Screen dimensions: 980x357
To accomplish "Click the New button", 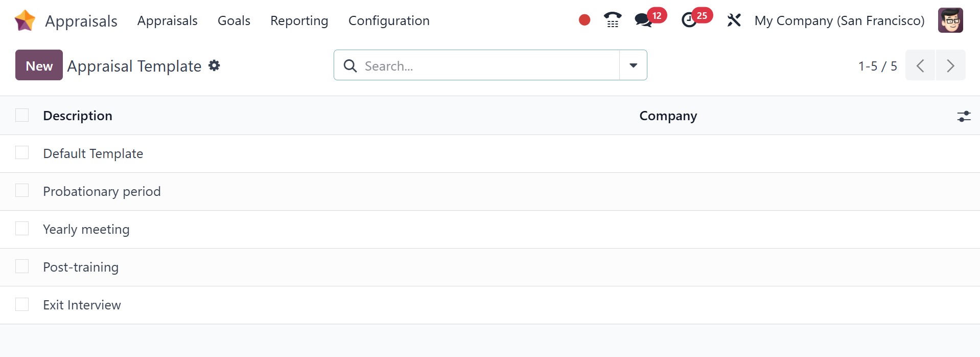I will tap(39, 65).
